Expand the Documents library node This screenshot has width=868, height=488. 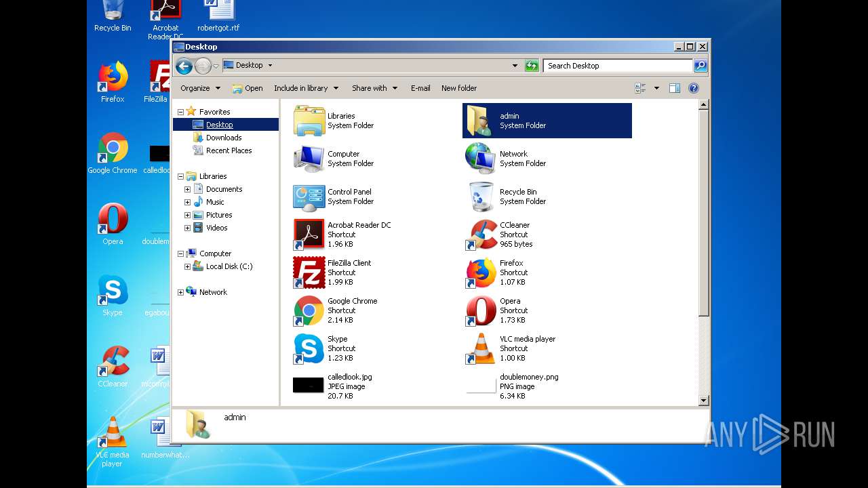click(x=187, y=189)
